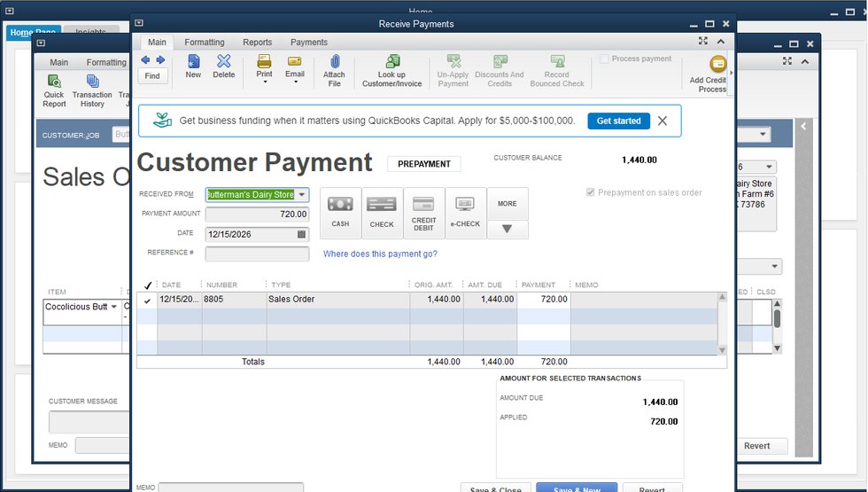
Task: Toggle Prepayment on sales order checkbox
Action: [x=591, y=192]
